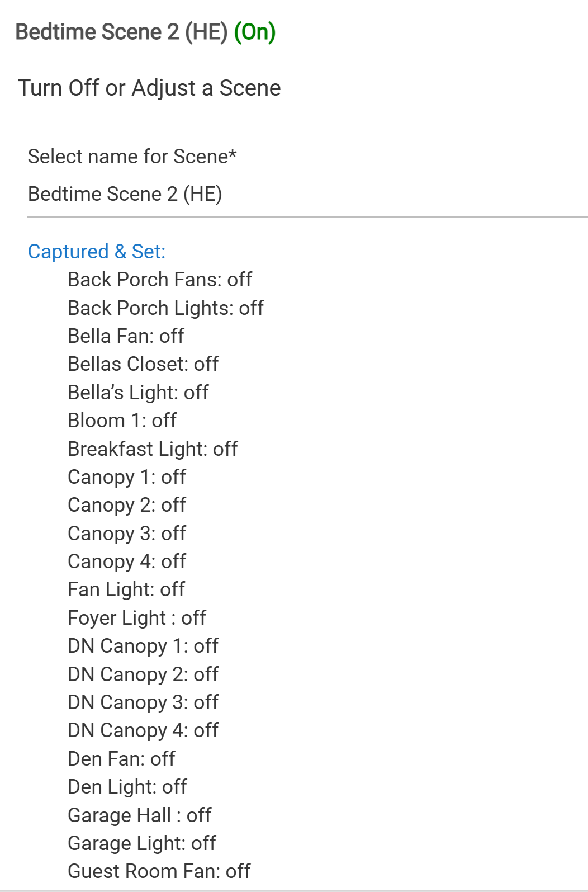Viewport: 588px width, 892px height.
Task: Select the Foyer Light : off entry
Action: pyautogui.click(x=137, y=618)
